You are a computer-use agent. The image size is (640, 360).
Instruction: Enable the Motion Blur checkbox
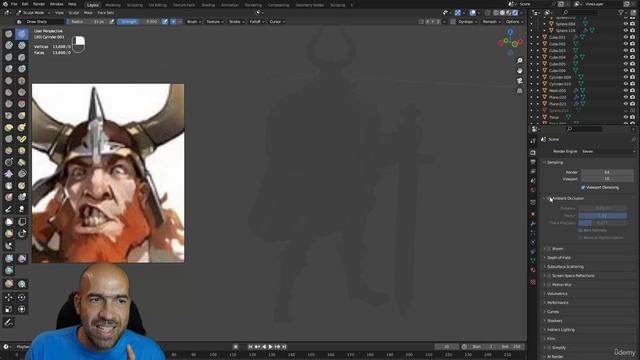[x=549, y=284]
